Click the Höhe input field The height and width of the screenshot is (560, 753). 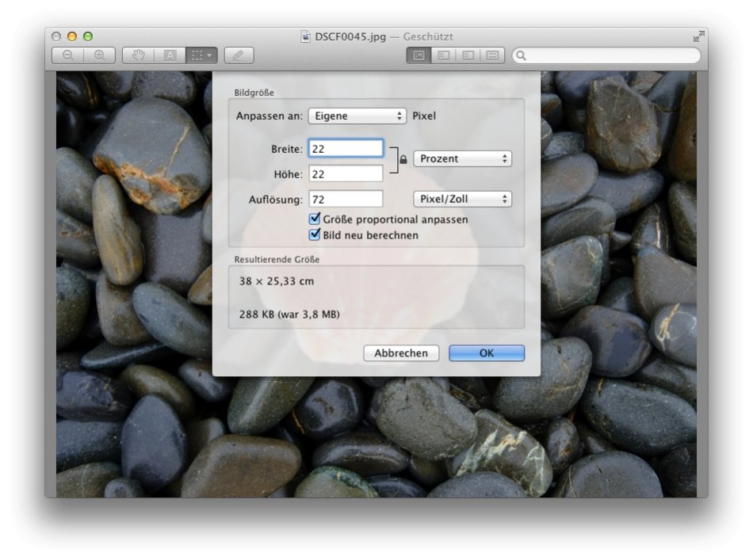coord(346,173)
